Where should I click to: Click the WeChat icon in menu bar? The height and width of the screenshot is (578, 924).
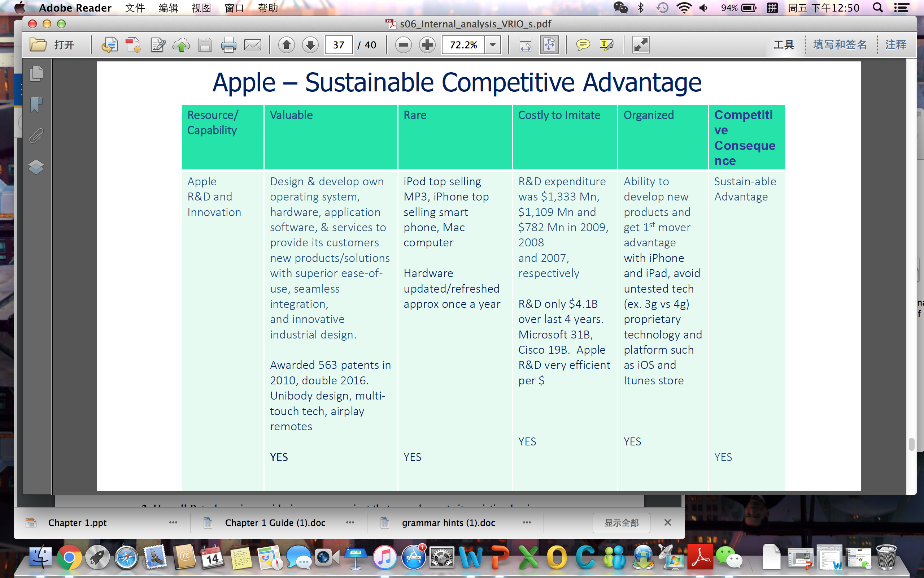click(x=620, y=8)
